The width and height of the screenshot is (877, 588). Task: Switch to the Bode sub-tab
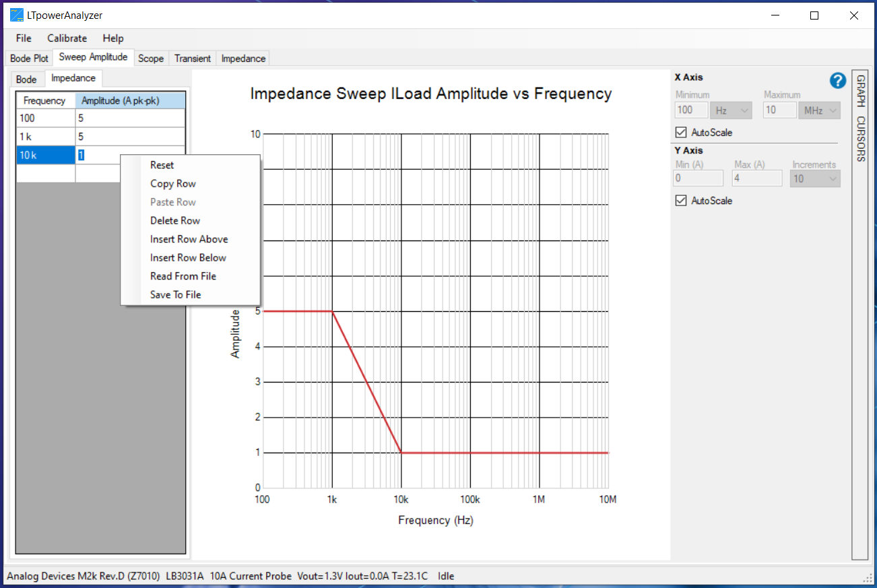click(26, 79)
